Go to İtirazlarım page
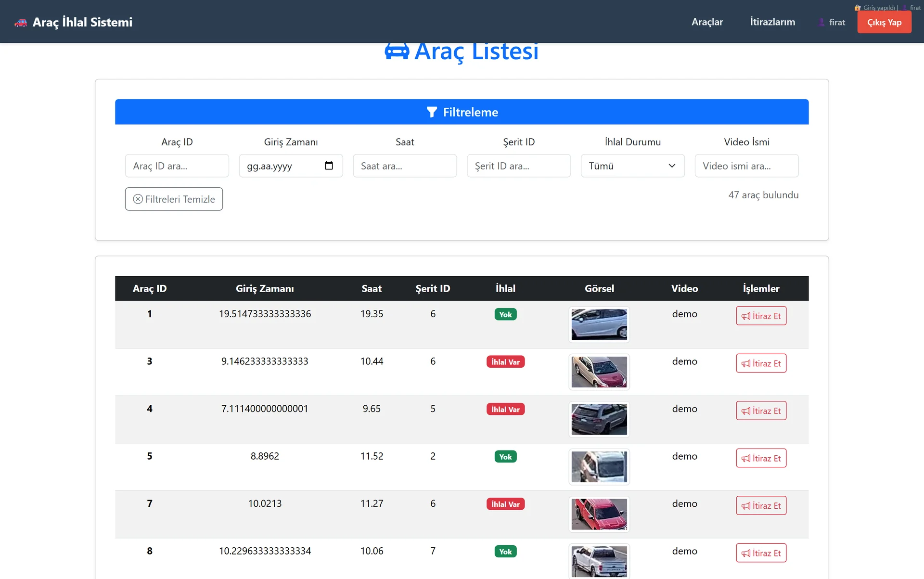Image resolution: width=924 pixels, height=579 pixels. [x=772, y=22]
